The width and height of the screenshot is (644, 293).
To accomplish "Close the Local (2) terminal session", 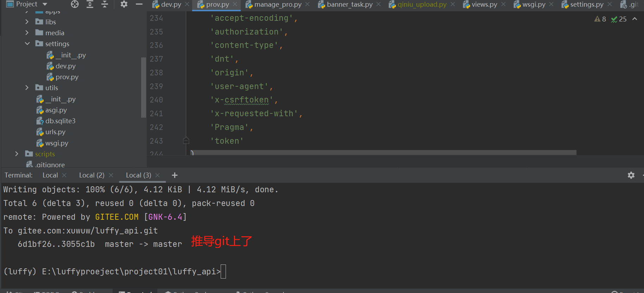I will tap(111, 175).
